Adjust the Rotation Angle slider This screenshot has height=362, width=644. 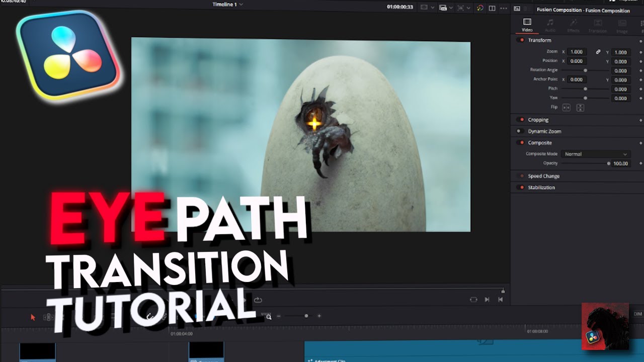pyautogui.click(x=585, y=70)
